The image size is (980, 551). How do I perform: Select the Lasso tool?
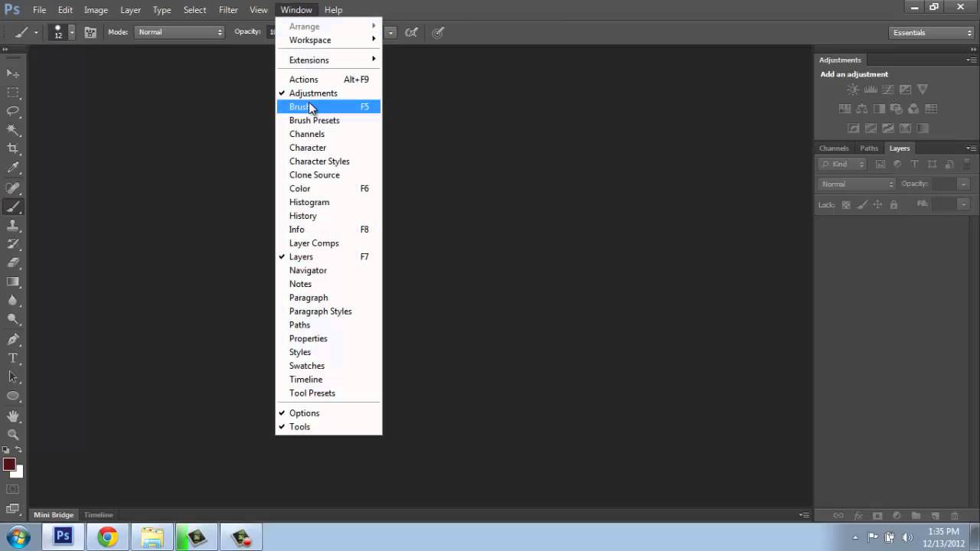tap(13, 112)
